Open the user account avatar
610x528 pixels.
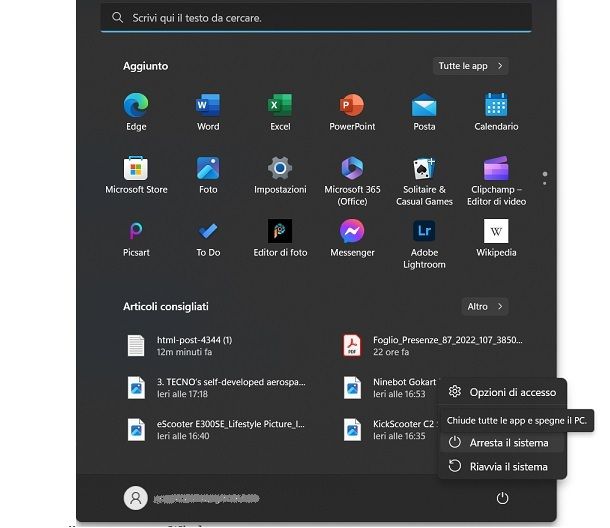[135, 498]
